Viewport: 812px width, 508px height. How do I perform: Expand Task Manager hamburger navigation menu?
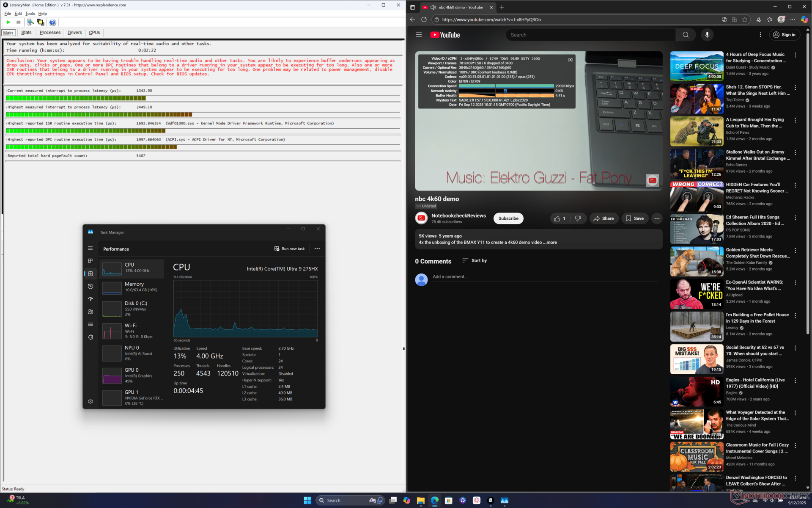pyautogui.click(x=91, y=248)
